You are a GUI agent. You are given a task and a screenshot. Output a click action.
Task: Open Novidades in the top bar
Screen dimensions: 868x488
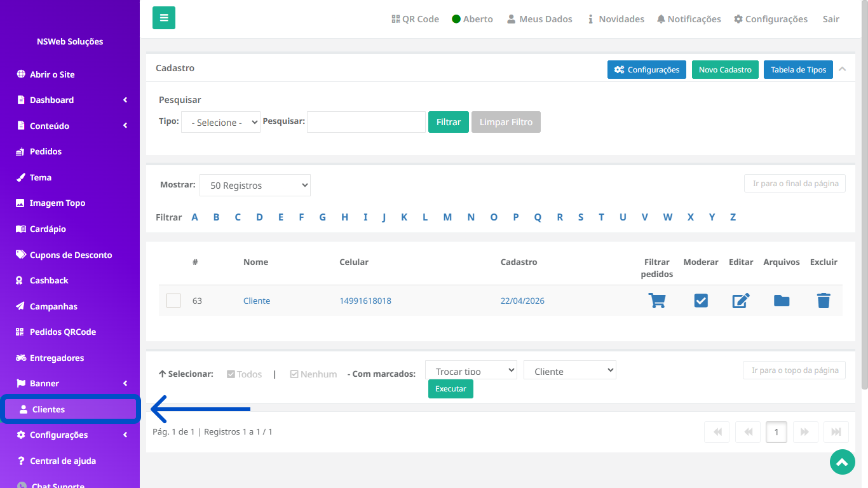pyautogui.click(x=615, y=19)
